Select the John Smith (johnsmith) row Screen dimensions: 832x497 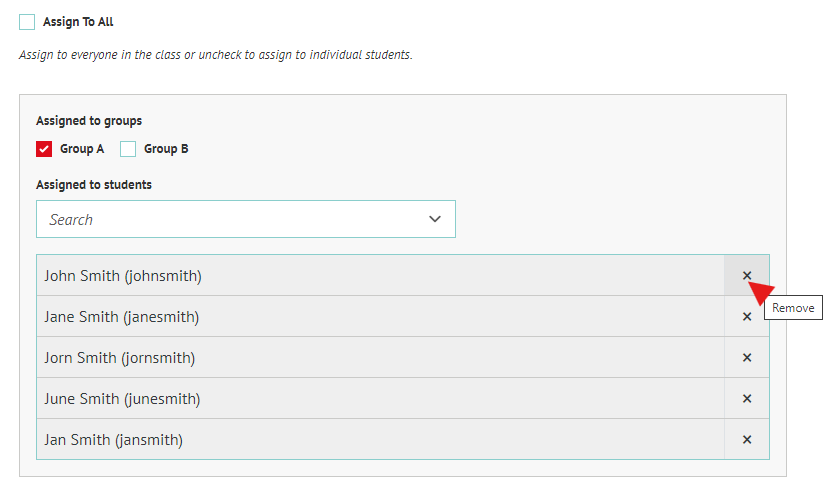[x=380, y=275]
